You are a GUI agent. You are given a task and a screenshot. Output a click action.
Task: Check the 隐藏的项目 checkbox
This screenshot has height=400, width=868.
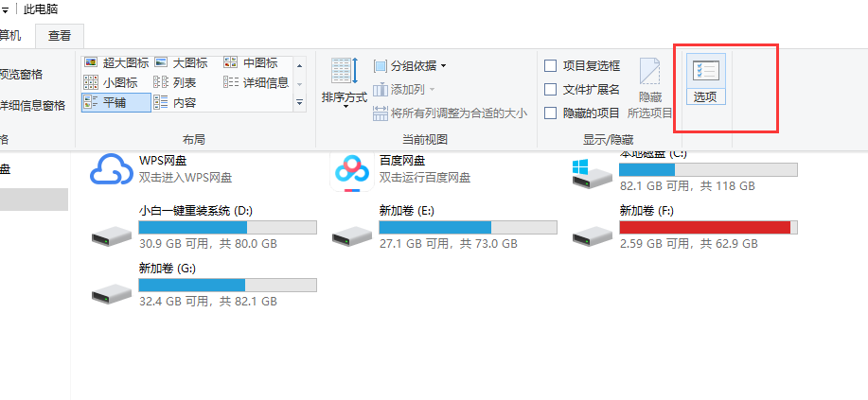(x=551, y=113)
